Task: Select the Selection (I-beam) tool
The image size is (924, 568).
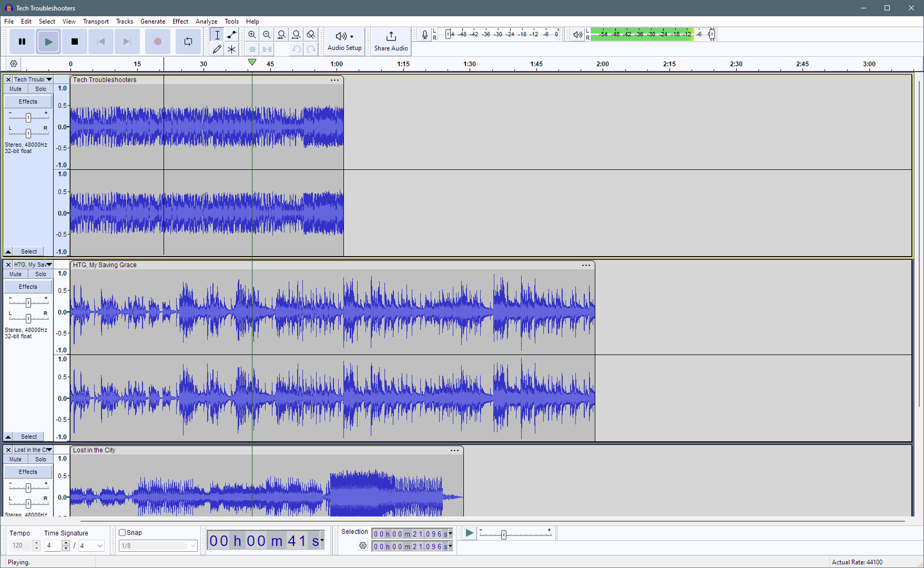Action: coord(217,35)
